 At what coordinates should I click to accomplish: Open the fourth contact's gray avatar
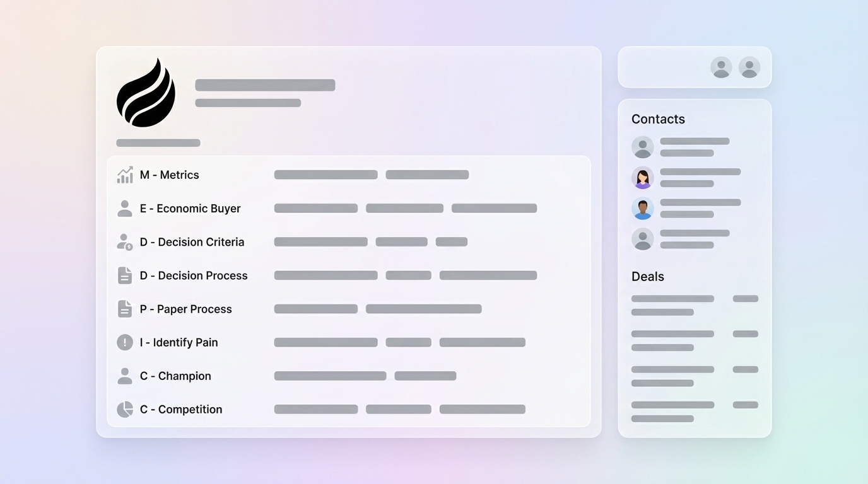pos(643,239)
